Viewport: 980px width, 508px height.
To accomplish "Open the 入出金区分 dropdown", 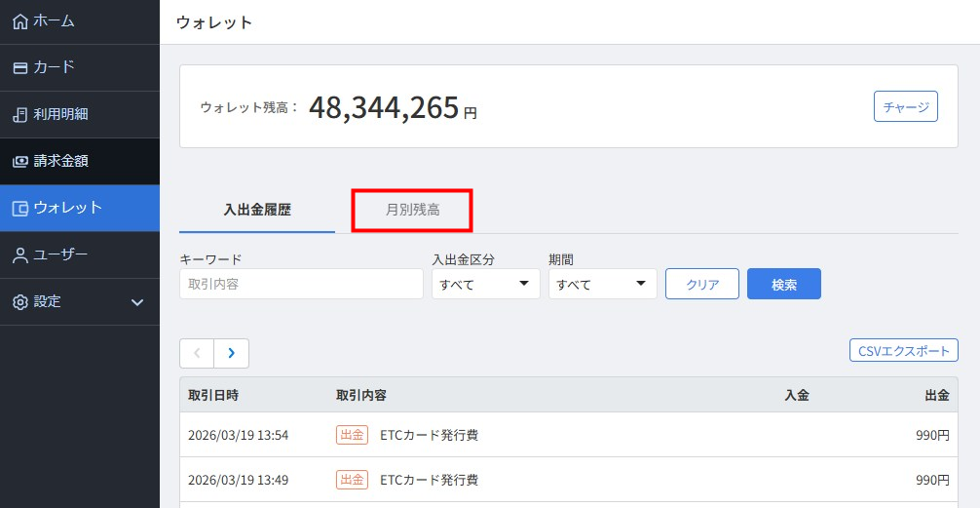I will click(x=485, y=284).
